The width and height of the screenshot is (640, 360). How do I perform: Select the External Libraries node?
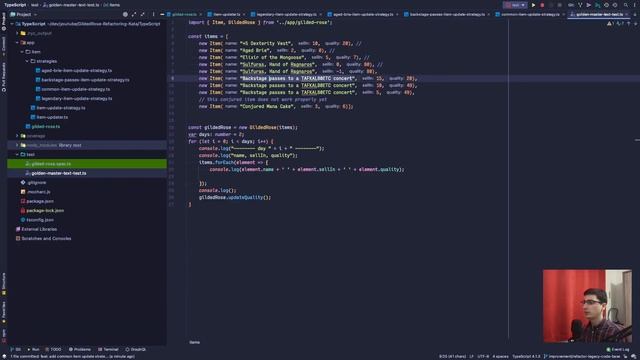39,229
